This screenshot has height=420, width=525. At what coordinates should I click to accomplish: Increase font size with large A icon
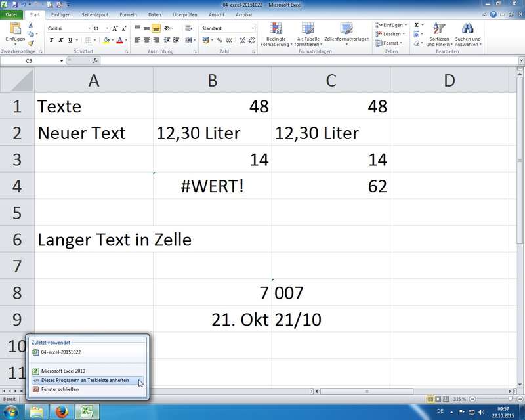(x=115, y=28)
